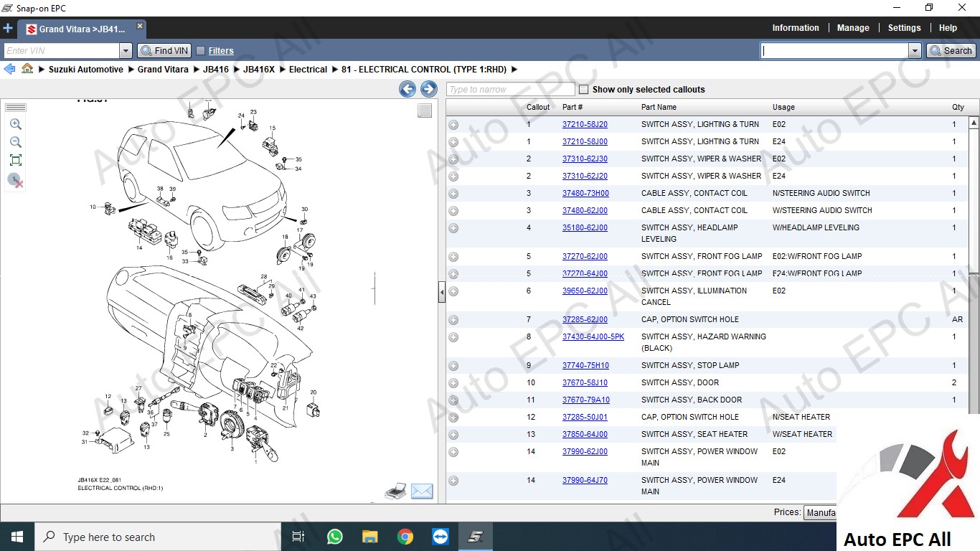The width and height of the screenshot is (980, 551).
Task: Show the next illustration with the right arrow
Action: point(428,89)
